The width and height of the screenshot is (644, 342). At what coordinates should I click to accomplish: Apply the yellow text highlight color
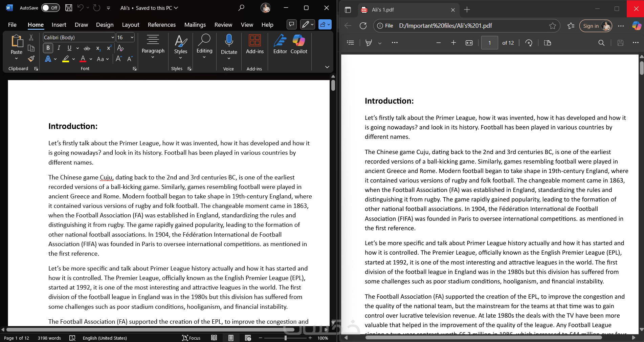(x=66, y=59)
